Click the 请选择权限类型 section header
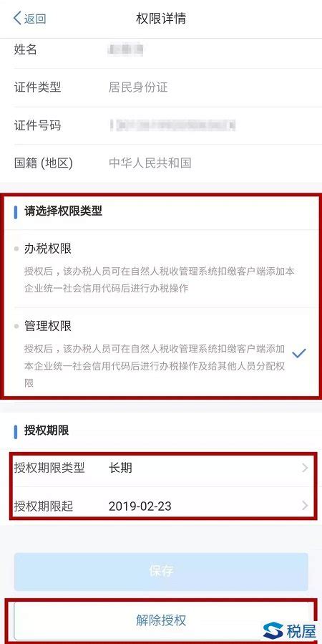The width and height of the screenshot is (322, 644). [63, 211]
